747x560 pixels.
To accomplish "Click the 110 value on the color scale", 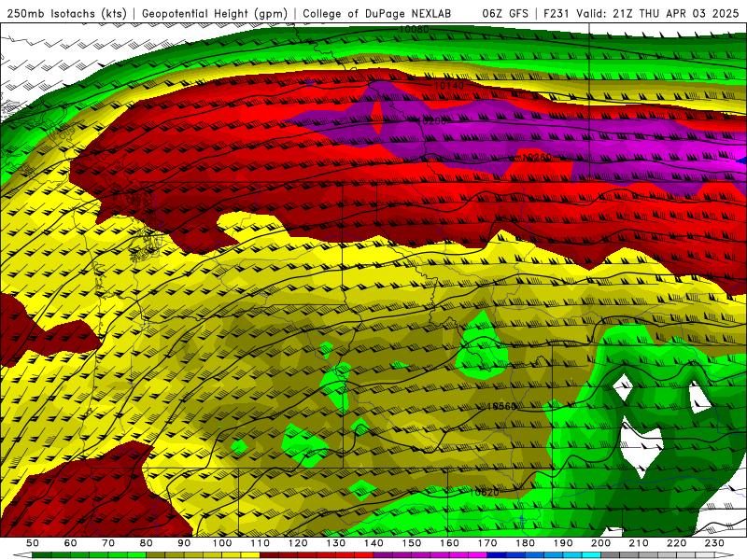I will click(x=261, y=543).
